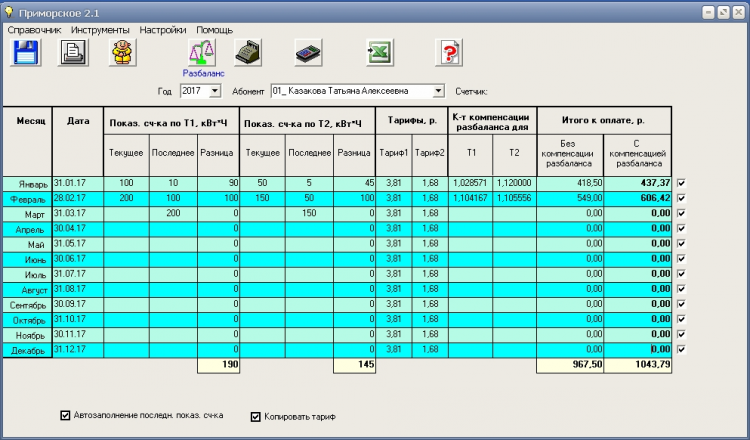Open the Помощь menu
Screen dimensions: 750x440
click(214, 30)
